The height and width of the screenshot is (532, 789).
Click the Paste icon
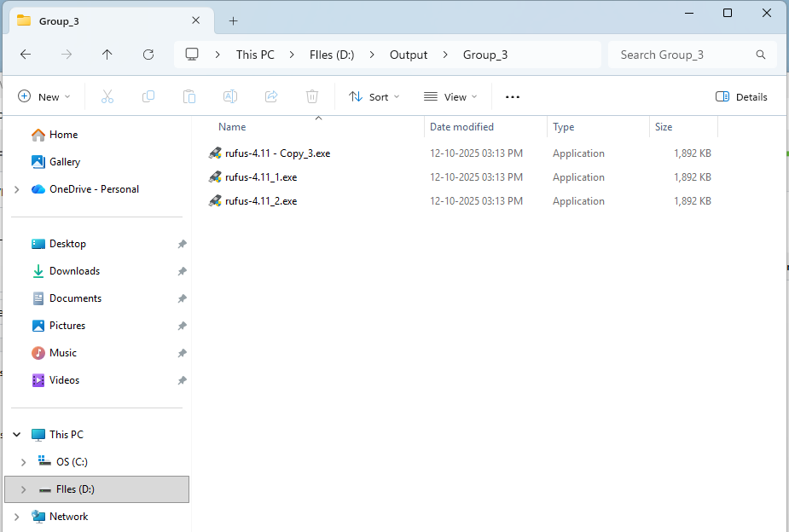pos(189,96)
